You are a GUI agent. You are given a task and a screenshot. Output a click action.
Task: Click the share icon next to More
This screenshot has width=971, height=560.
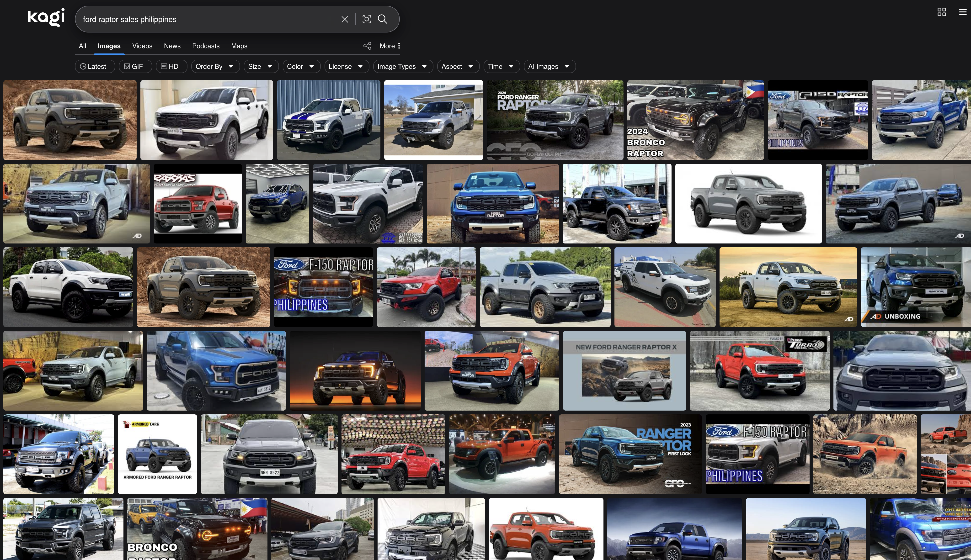tap(367, 46)
